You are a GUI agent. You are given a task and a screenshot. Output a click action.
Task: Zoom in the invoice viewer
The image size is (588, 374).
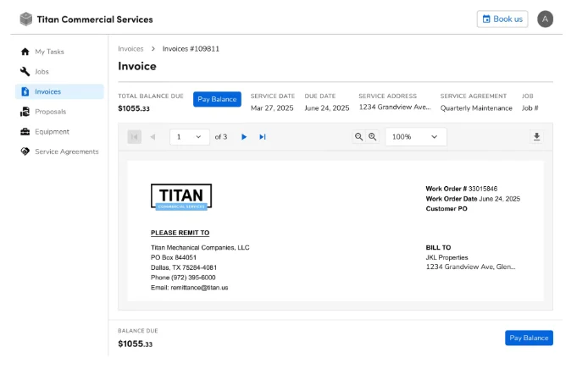point(373,137)
